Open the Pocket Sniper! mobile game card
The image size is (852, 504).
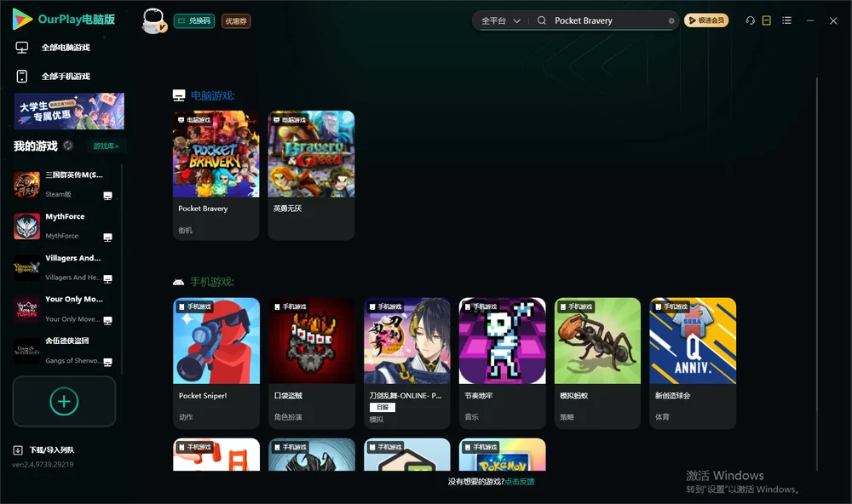point(216,363)
